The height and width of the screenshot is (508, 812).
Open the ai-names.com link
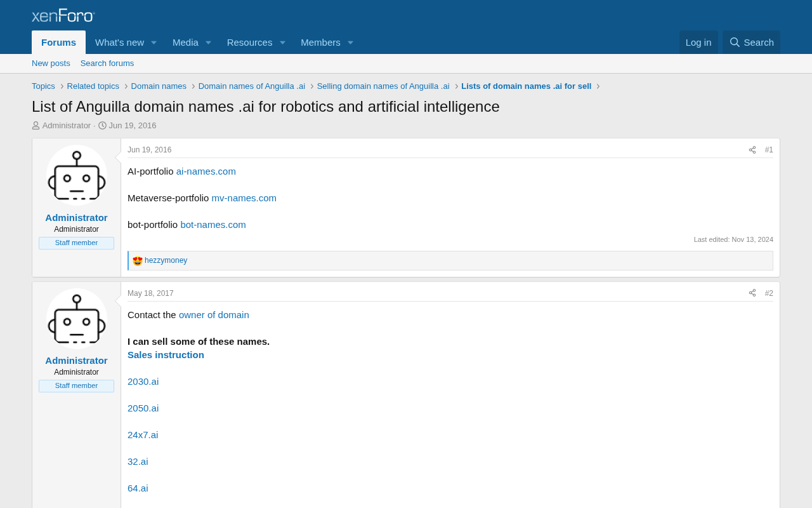[206, 171]
